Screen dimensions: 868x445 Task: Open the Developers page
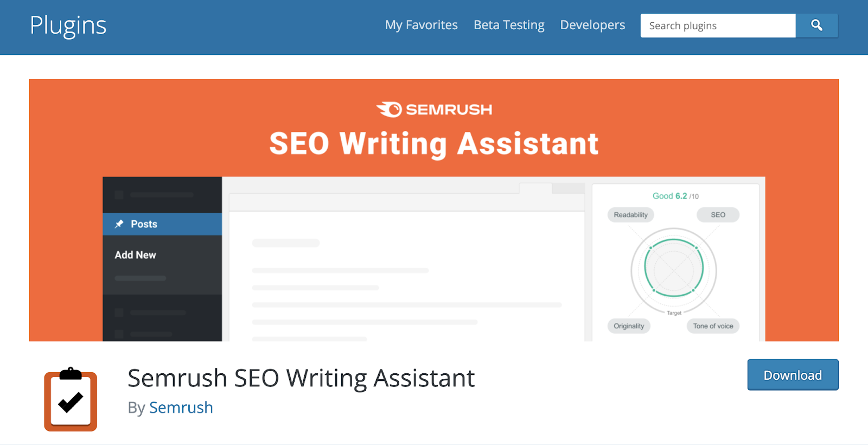point(592,25)
